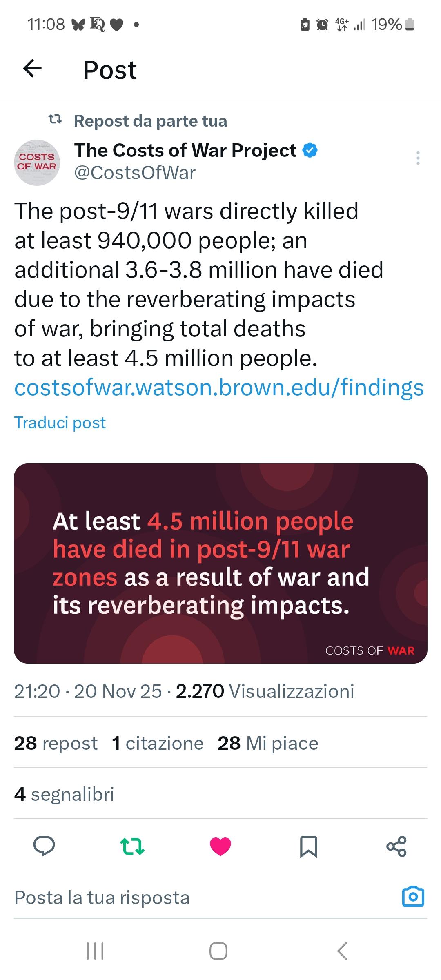441x980 pixels.
Task: Unlike the post via pink heart
Action: (x=220, y=846)
